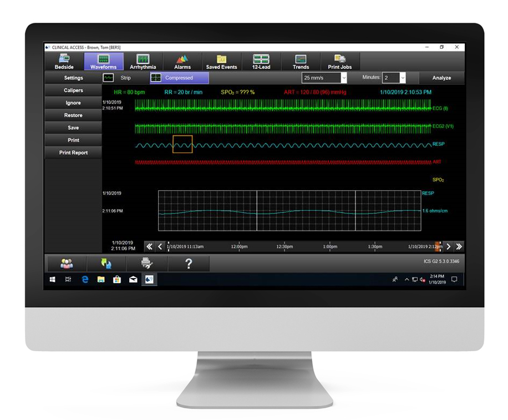
Task: Open the 12-Lead view
Action: coord(261,62)
